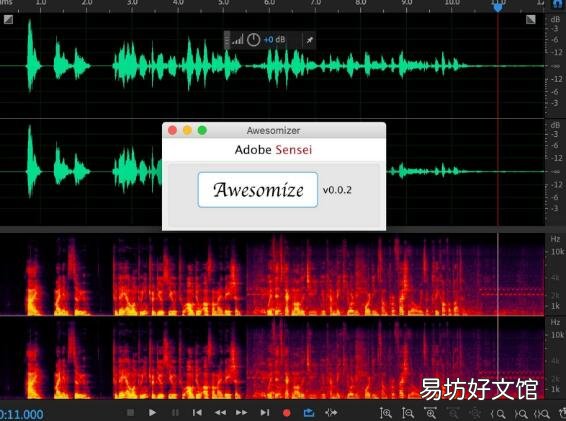
Task: Pause playback in the transport bar
Action: (175, 412)
